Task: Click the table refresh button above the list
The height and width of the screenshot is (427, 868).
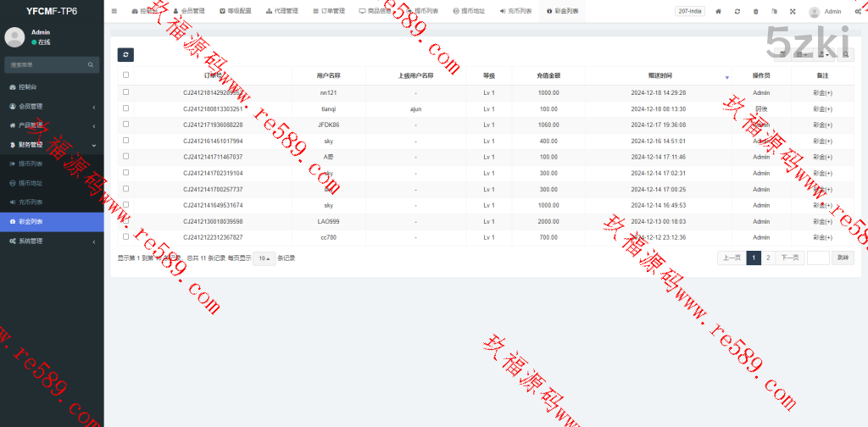Action: click(125, 55)
